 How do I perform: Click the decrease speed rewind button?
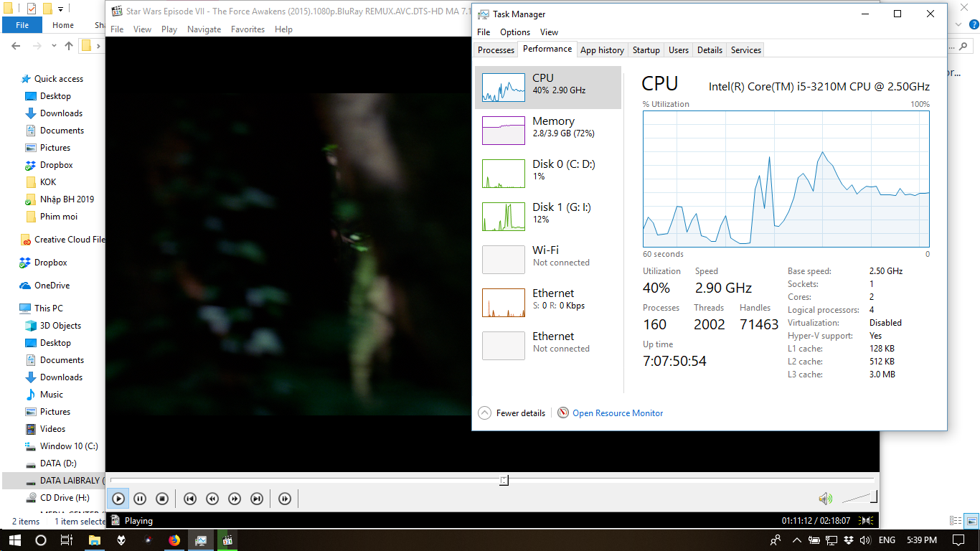[212, 499]
